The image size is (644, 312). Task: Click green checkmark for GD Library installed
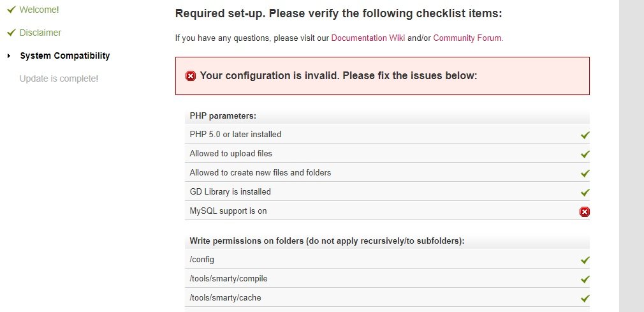pyautogui.click(x=585, y=193)
